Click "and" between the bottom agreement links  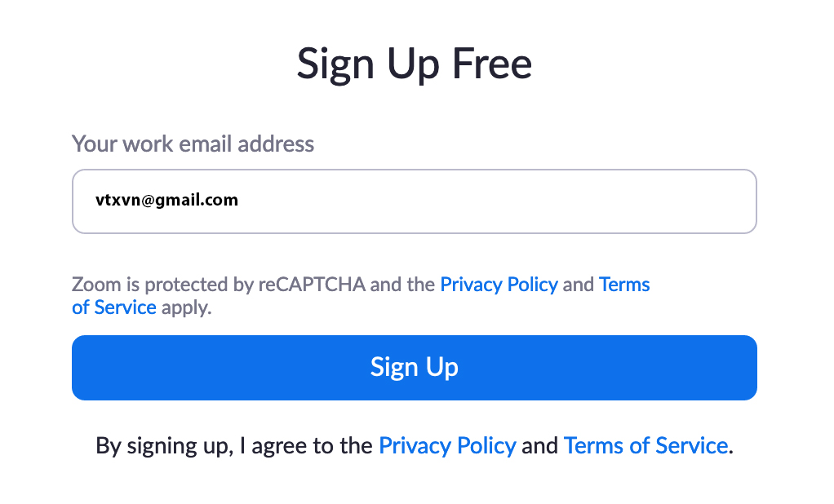tap(539, 445)
